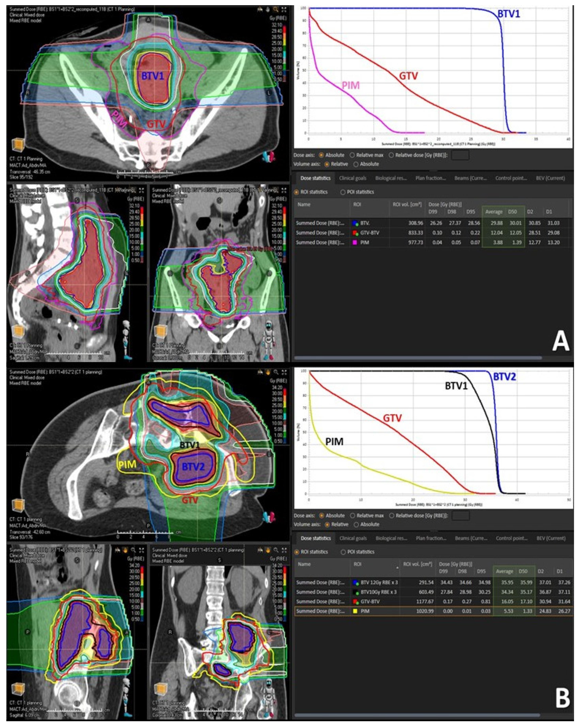Click relative dose input field in upper panel
This screenshot has width=580, height=728.
tap(460, 155)
